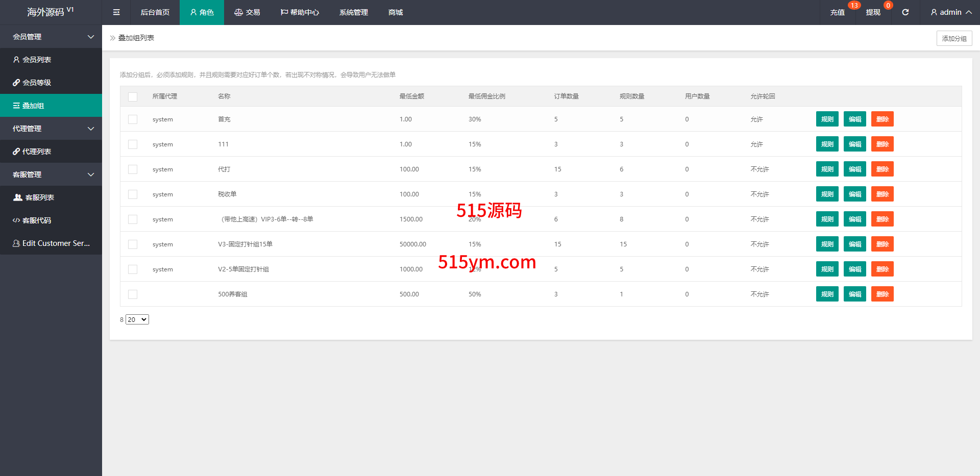Switch to the 交易 top navigation tab
This screenshot has width=980, height=476.
247,12
